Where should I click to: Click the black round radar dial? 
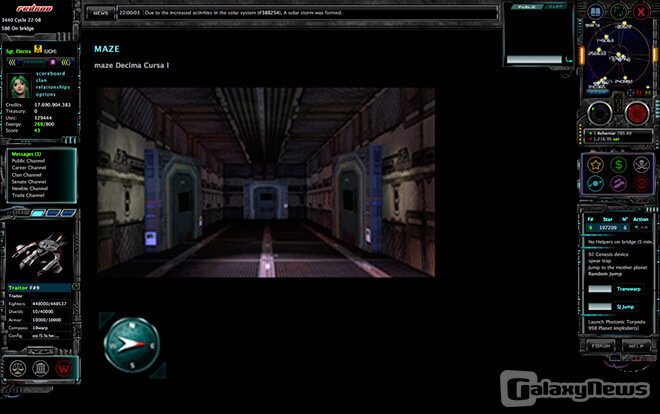[600, 113]
